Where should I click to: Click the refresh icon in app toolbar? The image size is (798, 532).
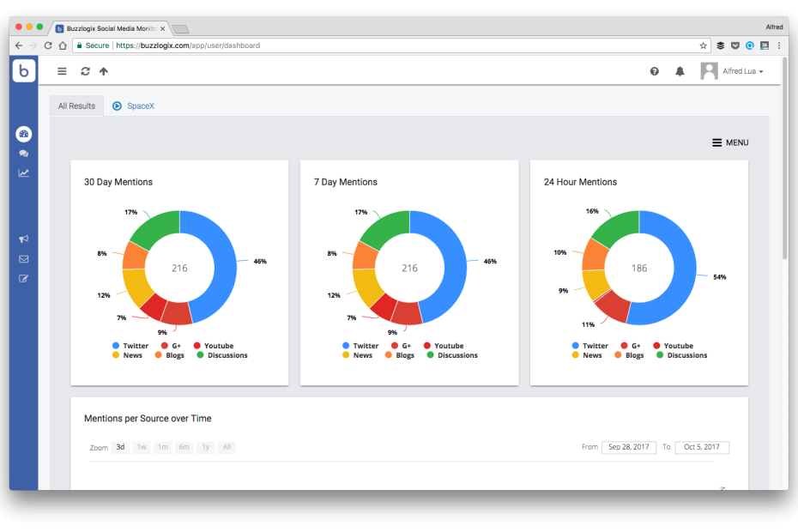(85, 71)
